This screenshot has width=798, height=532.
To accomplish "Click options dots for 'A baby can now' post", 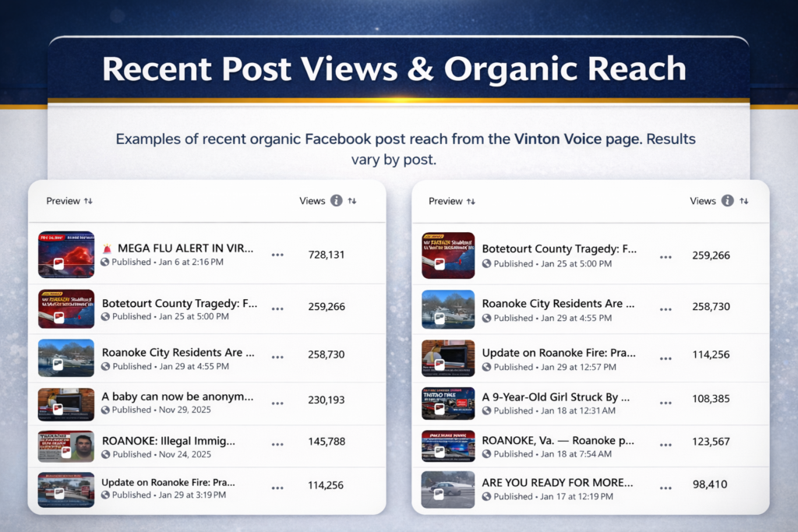I will pyautogui.click(x=277, y=403).
